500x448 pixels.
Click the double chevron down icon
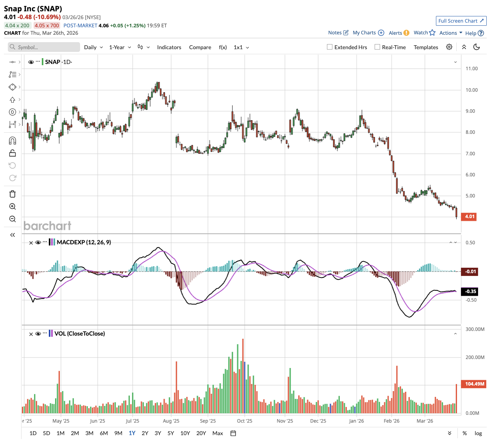tap(450, 433)
